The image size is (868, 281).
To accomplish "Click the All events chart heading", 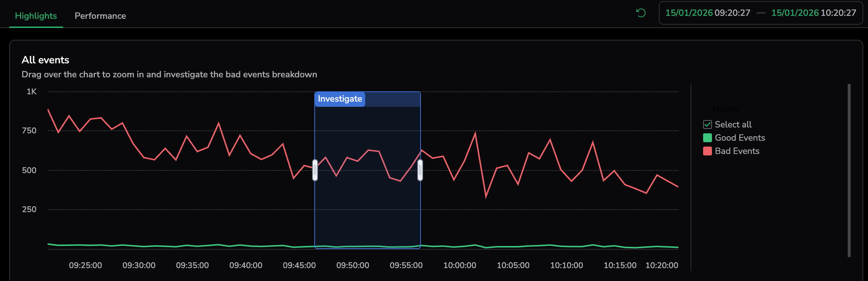I will 45,60.
